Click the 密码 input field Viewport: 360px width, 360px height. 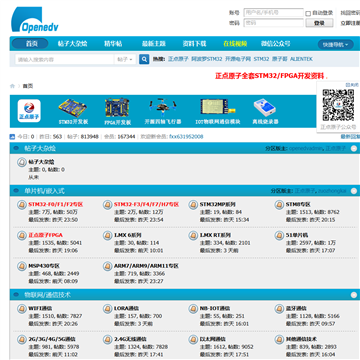point(273,23)
